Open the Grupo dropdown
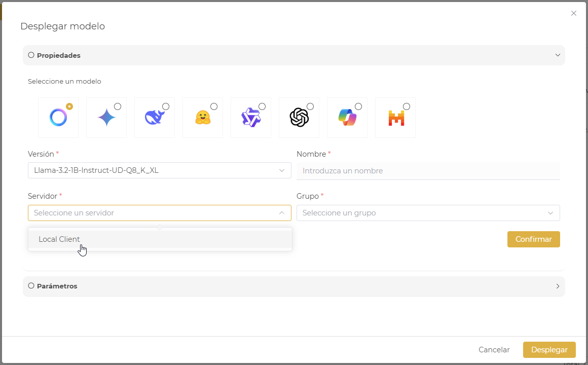 pos(428,213)
